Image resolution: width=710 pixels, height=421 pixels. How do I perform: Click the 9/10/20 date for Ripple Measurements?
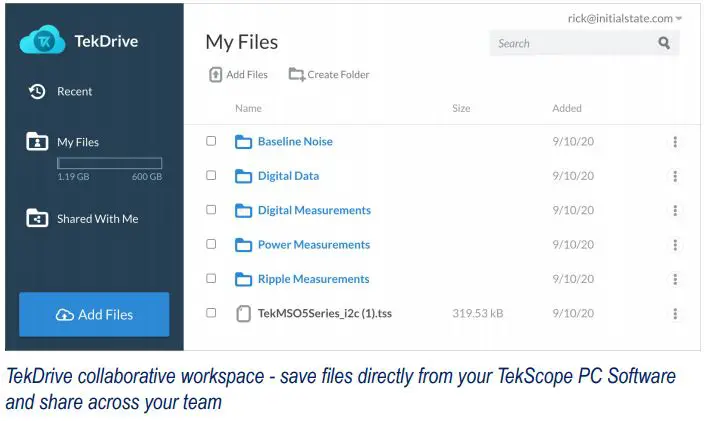point(573,279)
